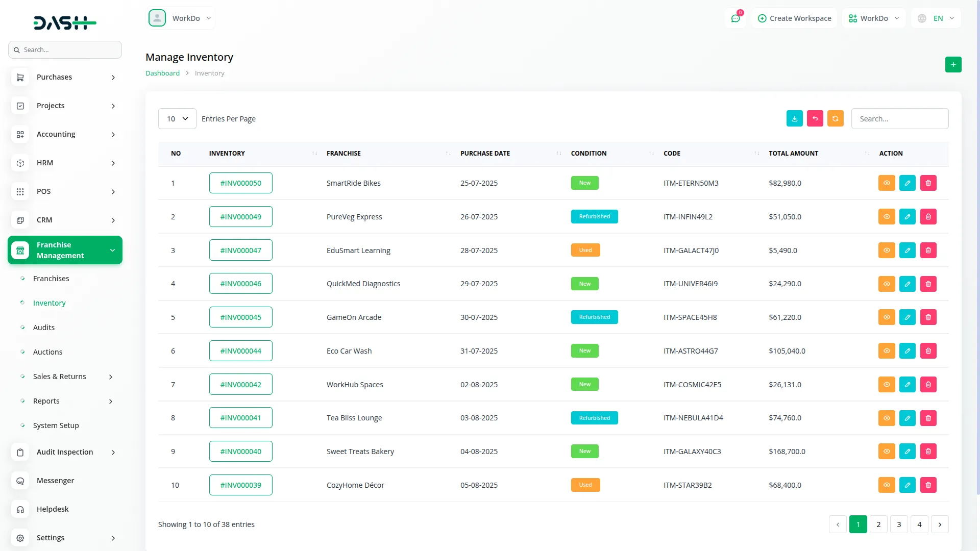The height and width of the screenshot is (551, 980).
Task: View Sweet Treats Bakery entry eye icon
Action: tap(887, 452)
